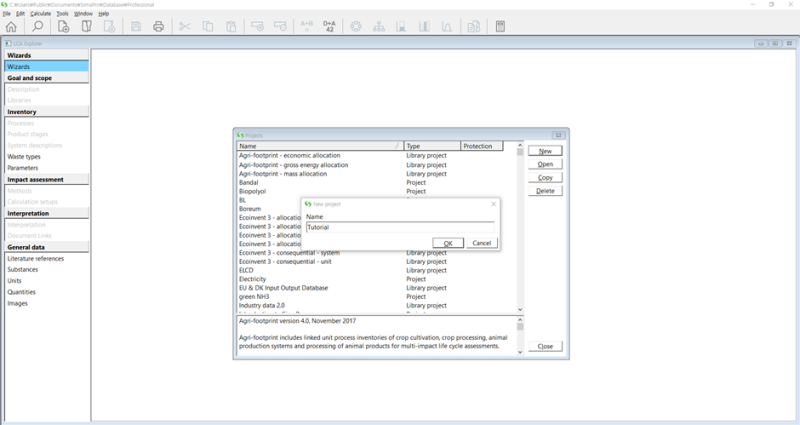Open the calculator icon in toolbar

501,27
